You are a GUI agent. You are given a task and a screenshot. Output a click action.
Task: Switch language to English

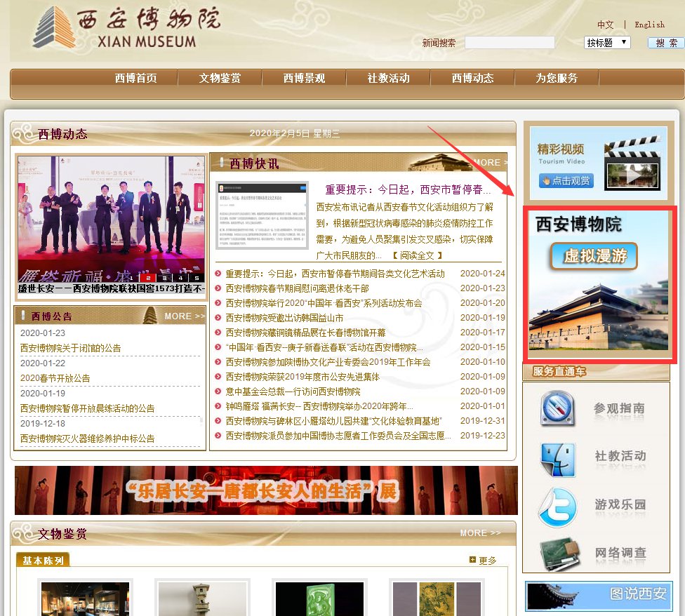[x=649, y=25]
